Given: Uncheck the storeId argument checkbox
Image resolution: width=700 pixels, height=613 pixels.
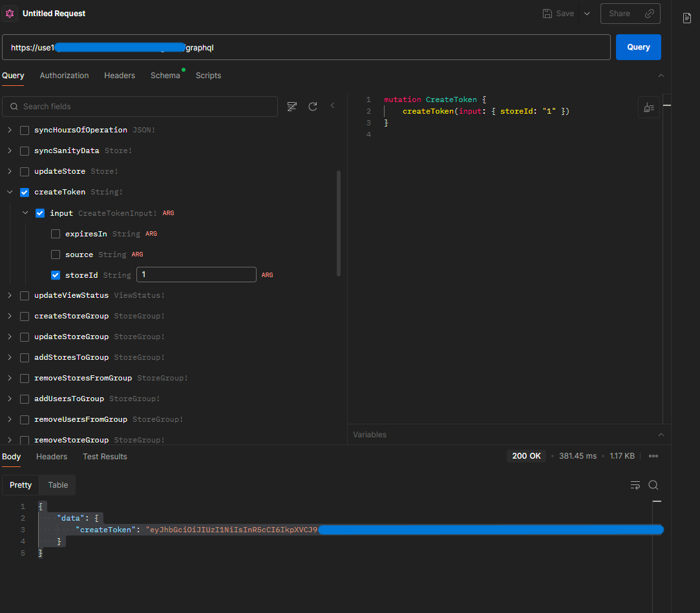Looking at the screenshot, I should point(56,275).
